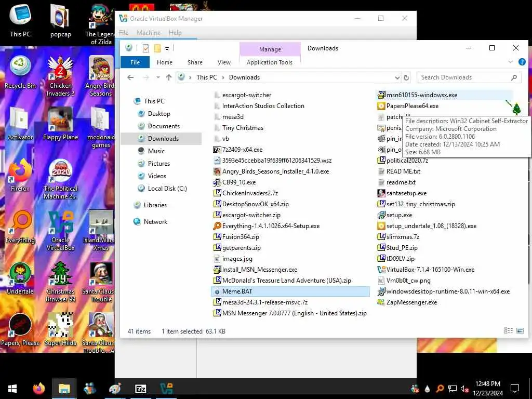532x399 pixels.
Task: Open the File ribbon tab
Action: pyautogui.click(x=135, y=62)
